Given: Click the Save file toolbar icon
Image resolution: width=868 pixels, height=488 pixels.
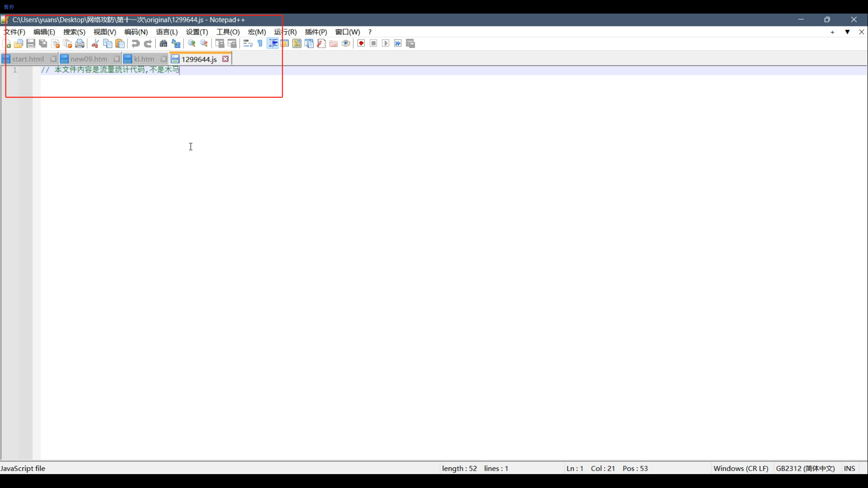Looking at the screenshot, I should click(31, 43).
